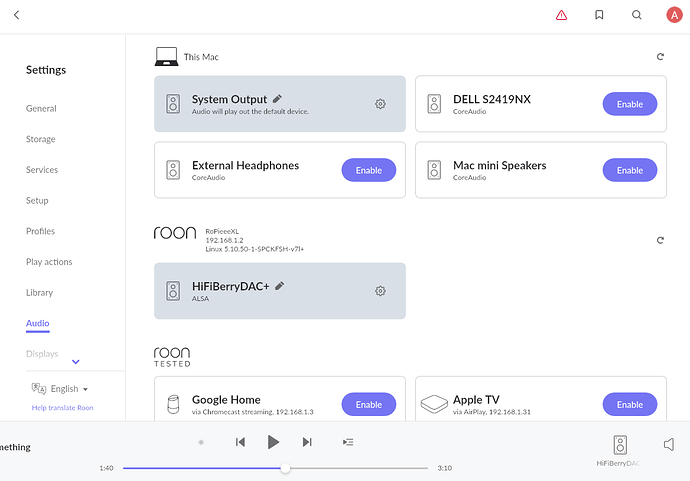Viewport: 690px width, 481px height.
Task: Open the English language dropdown
Action: 70,389
